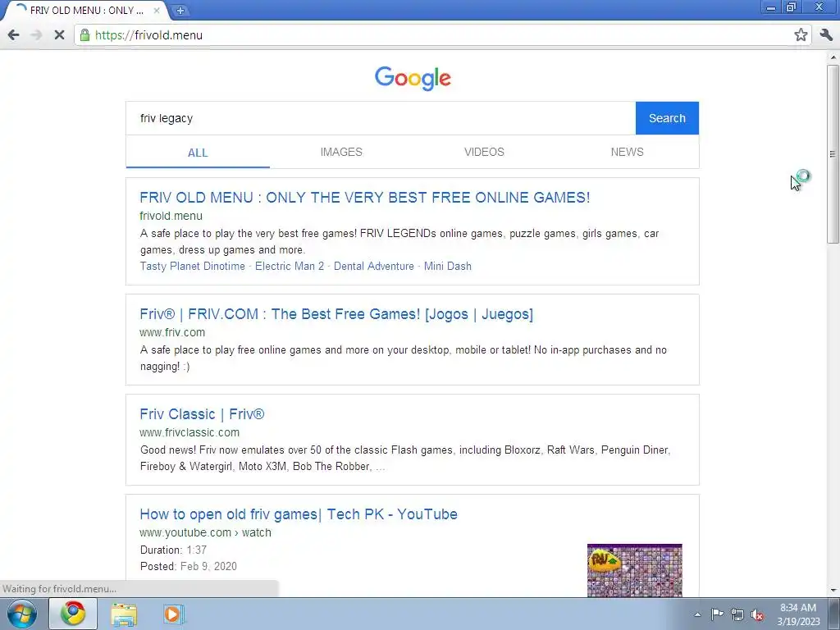Screen dimensions: 840x630
Task: Switch to the NEWS results tab
Action: click(x=628, y=152)
